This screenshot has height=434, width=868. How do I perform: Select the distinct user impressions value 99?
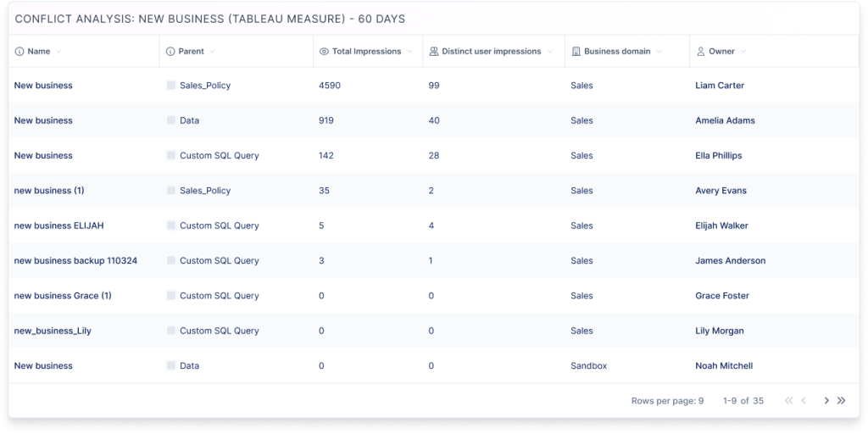[x=434, y=86]
